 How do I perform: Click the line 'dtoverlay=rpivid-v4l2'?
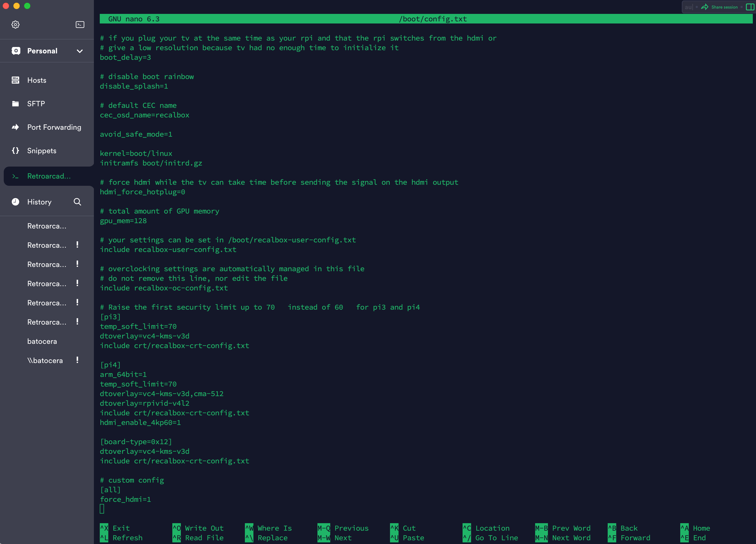(145, 403)
